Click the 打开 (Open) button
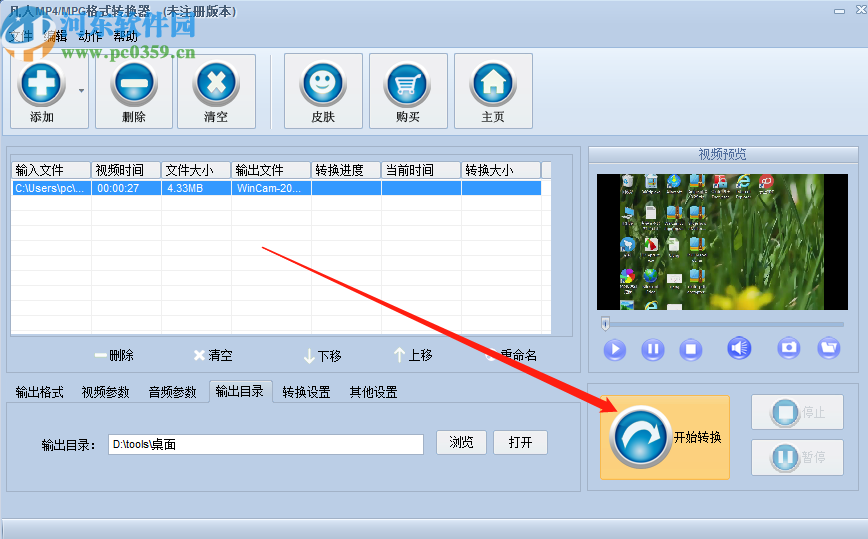Viewport: 868px width, 539px height. [x=520, y=442]
